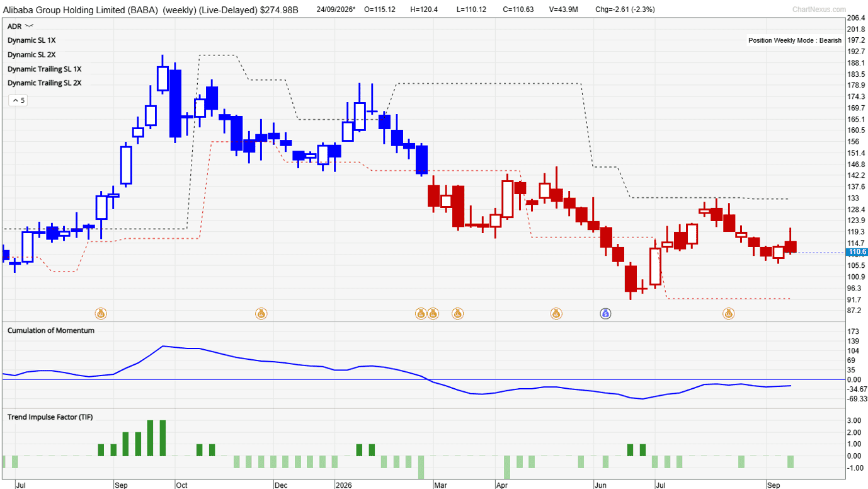Click the Oct label on the time axis
This screenshot has width=868, height=489.
(182, 485)
